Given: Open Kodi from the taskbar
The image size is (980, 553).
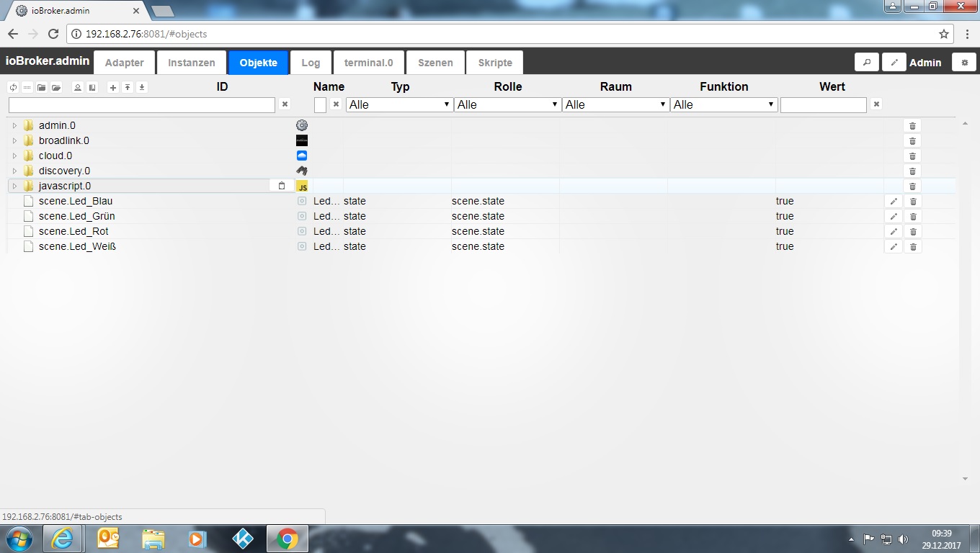Looking at the screenshot, I should (x=244, y=539).
